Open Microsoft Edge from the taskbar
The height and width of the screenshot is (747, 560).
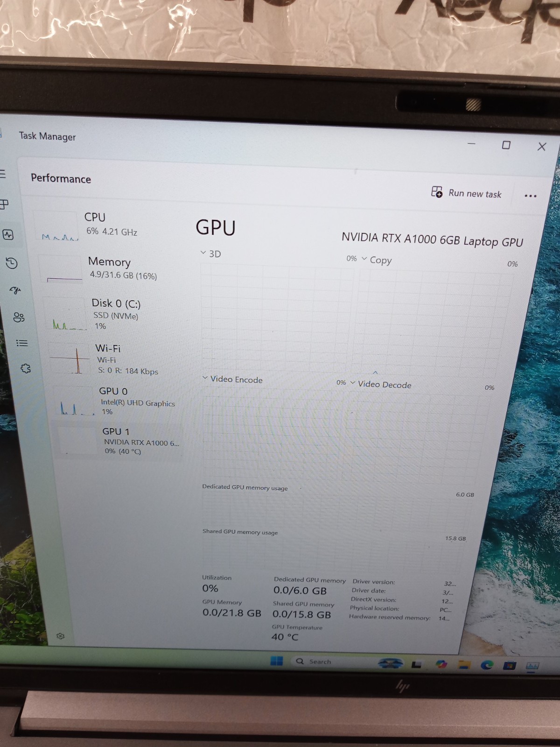[x=487, y=665]
